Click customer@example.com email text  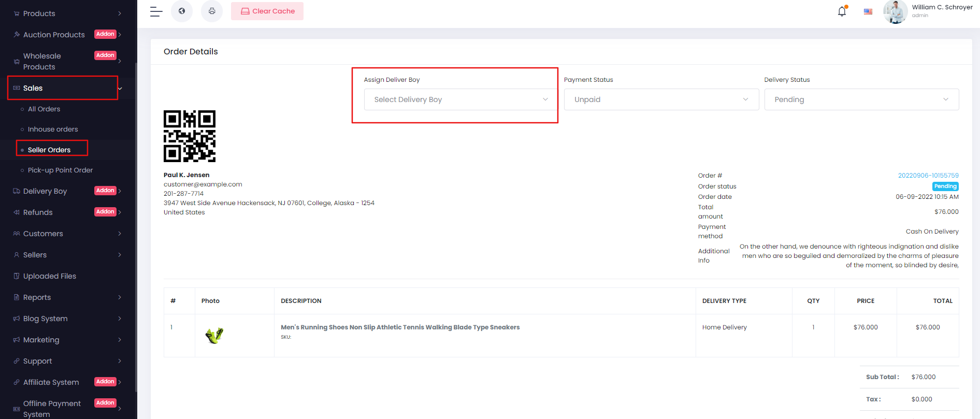pos(203,184)
